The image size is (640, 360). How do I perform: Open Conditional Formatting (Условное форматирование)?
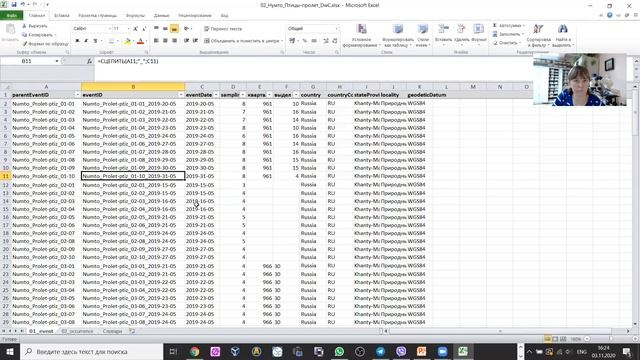[361, 36]
